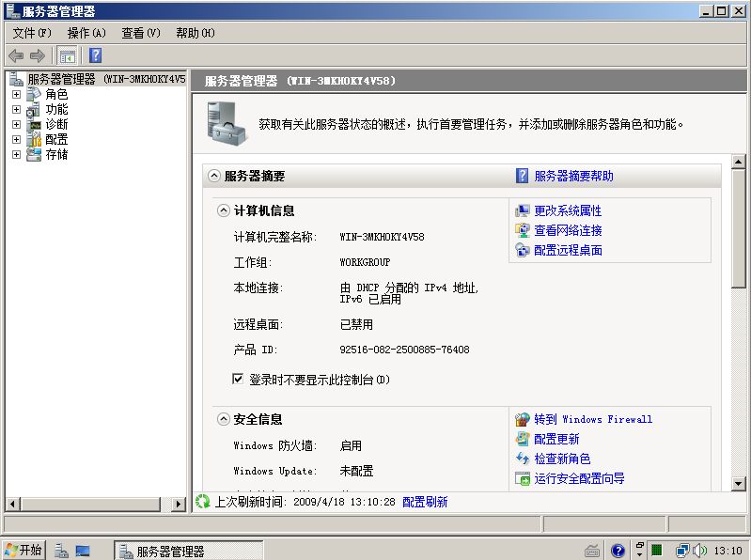Collapse the 服务器摘要 section
751x560 pixels.
point(214,176)
